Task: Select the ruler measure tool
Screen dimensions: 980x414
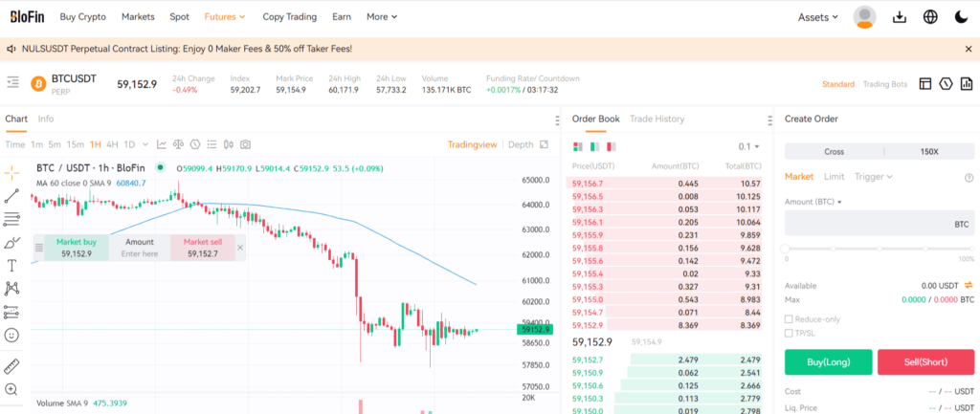Action: coord(11,366)
